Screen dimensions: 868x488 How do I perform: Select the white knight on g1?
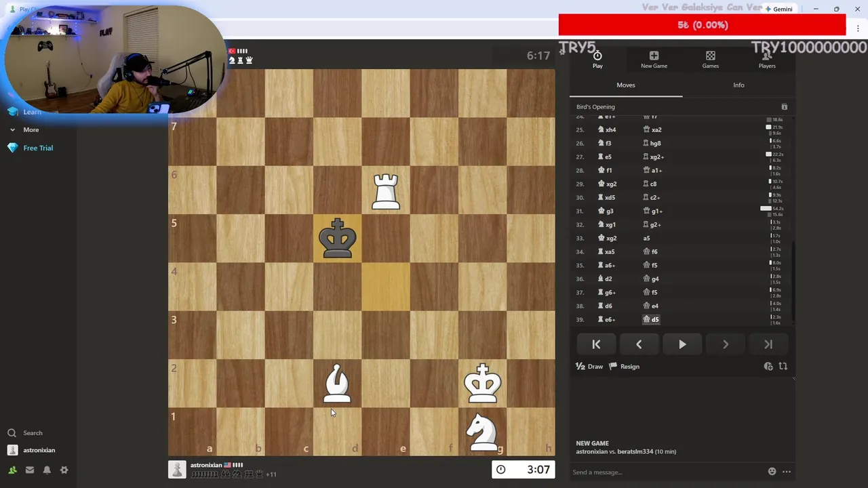coord(482,432)
